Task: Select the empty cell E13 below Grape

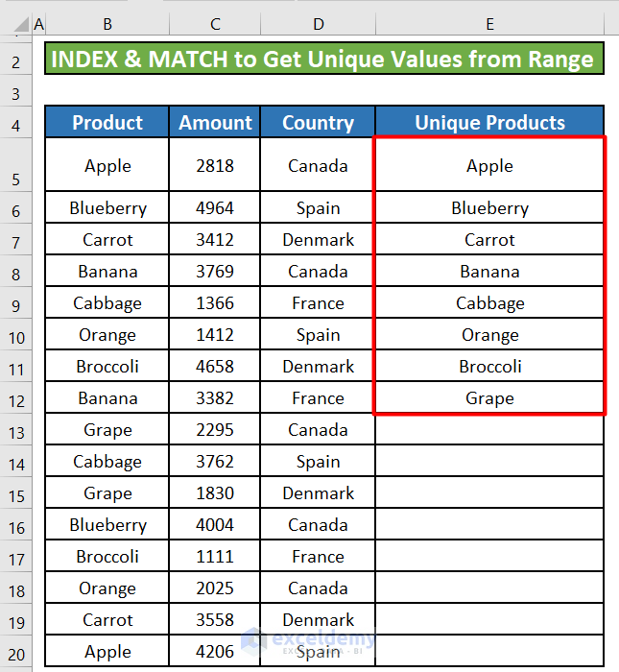Action: [x=489, y=430]
